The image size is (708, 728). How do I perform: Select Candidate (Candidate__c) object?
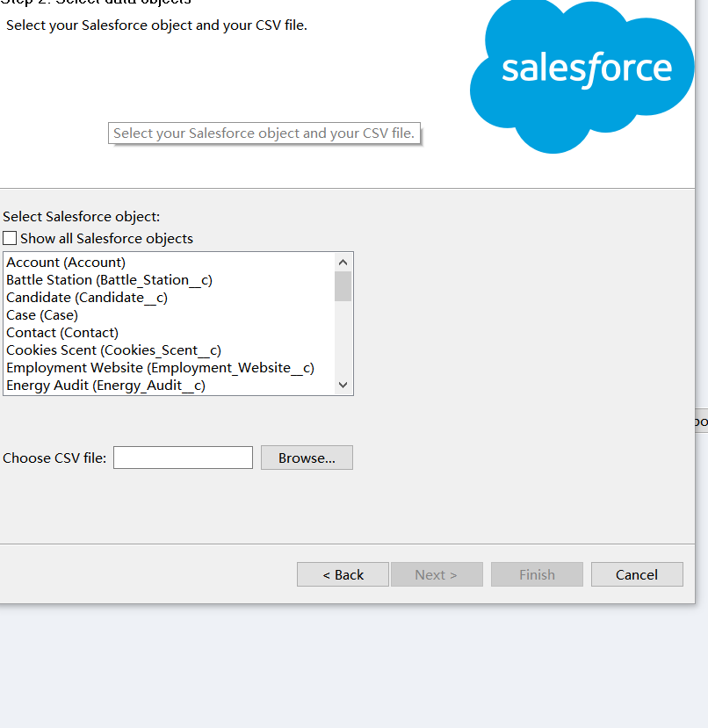point(170,298)
